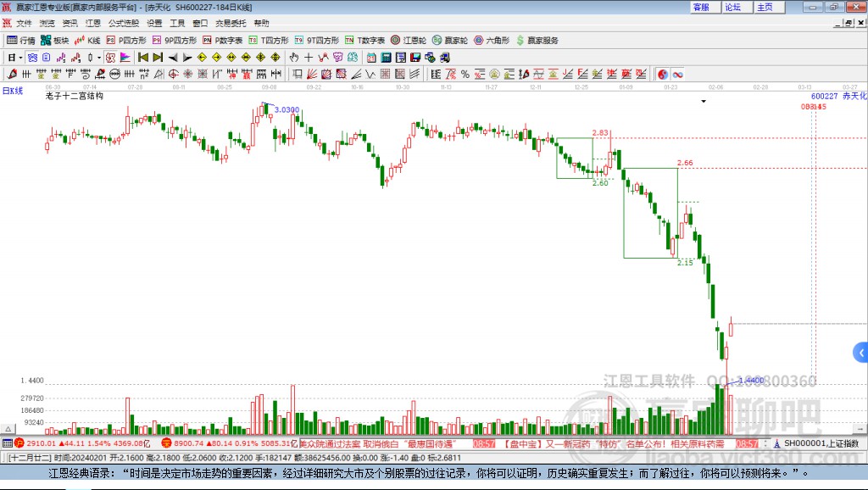The width and height of the screenshot is (868, 490).
Task: Open the 行情 quotes view
Action: click(x=21, y=40)
